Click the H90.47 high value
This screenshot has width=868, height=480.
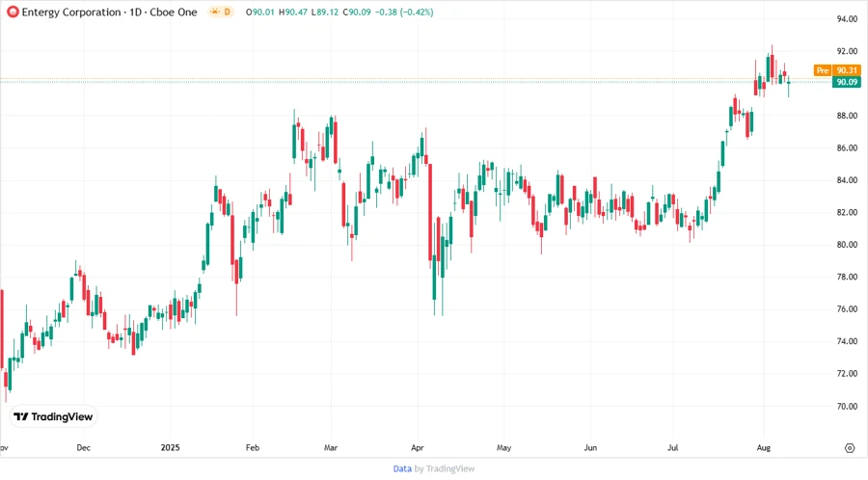click(293, 12)
